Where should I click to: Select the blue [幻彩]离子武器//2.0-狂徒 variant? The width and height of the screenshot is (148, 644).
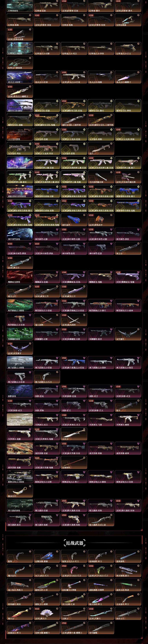(74, 363)
